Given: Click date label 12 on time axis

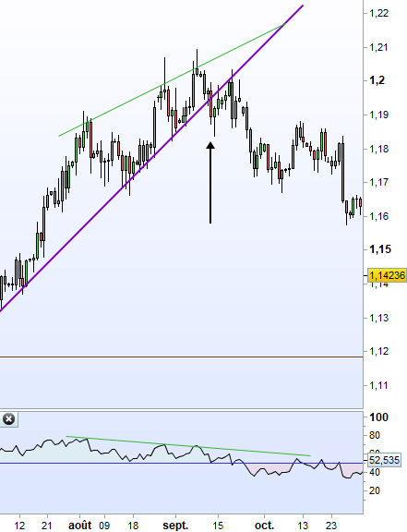Looking at the screenshot, I should pyautogui.click(x=19, y=526).
